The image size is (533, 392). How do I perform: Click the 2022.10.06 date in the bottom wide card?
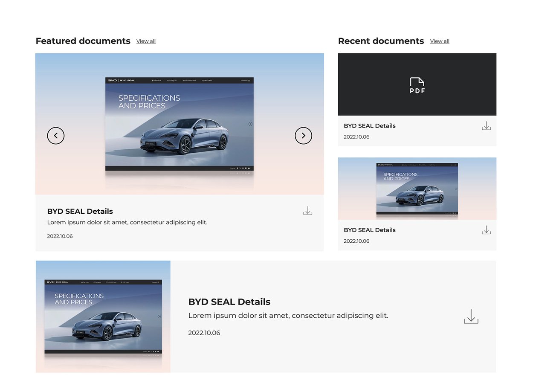coord(204,333)
